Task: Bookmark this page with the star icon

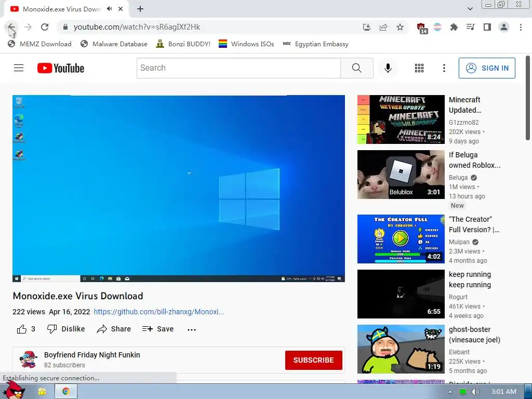Action: (400, 27)
